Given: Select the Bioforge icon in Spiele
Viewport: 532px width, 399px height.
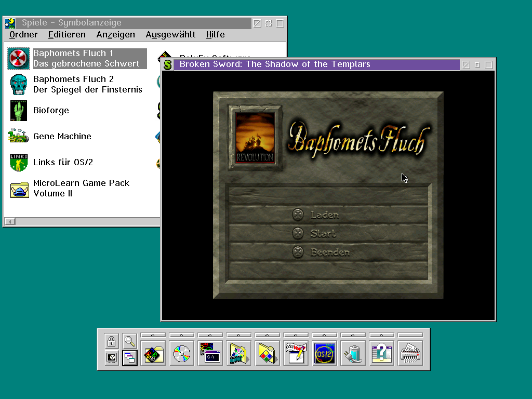Looking at the screenshot, I should pyautogui.click(x=19, y=111).
